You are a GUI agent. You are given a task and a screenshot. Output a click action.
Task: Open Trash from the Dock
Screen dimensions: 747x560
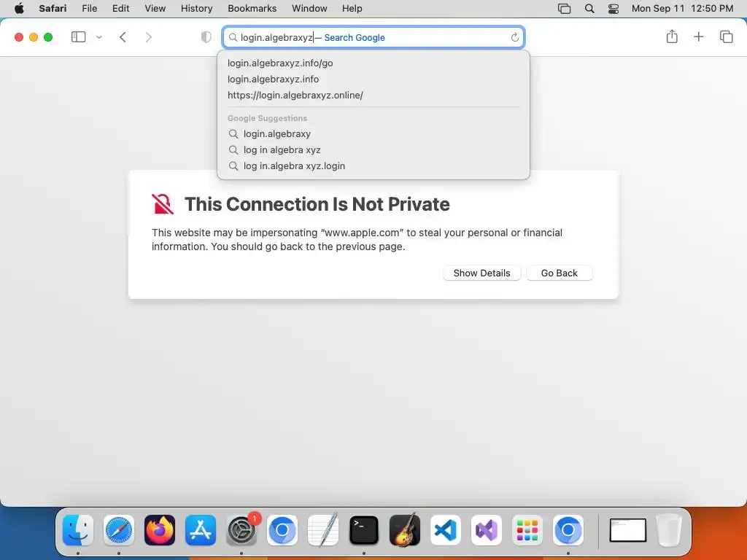670,530
